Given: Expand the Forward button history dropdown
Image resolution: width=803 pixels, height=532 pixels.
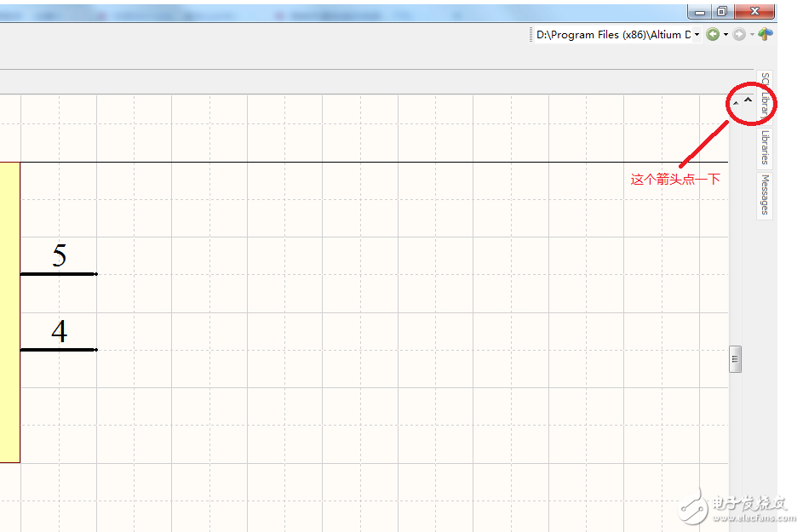Looking at the screenshot, I should (752, 34).
